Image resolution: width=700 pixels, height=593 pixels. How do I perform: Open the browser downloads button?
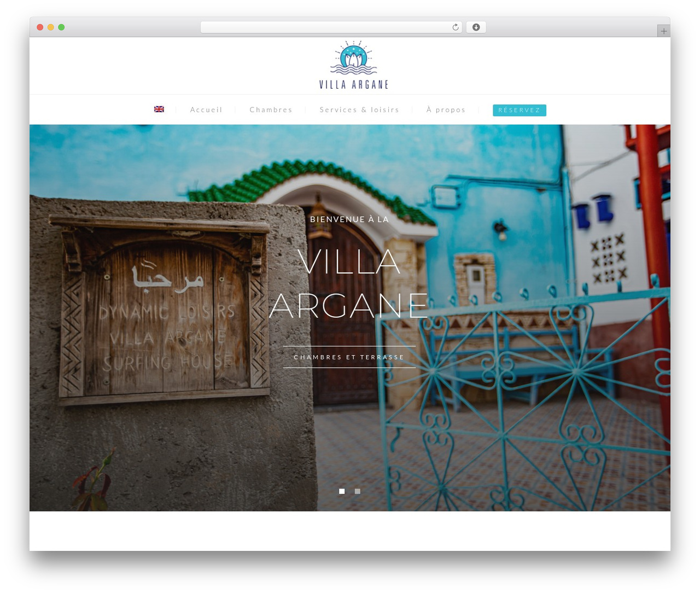[x=476, y=27]
